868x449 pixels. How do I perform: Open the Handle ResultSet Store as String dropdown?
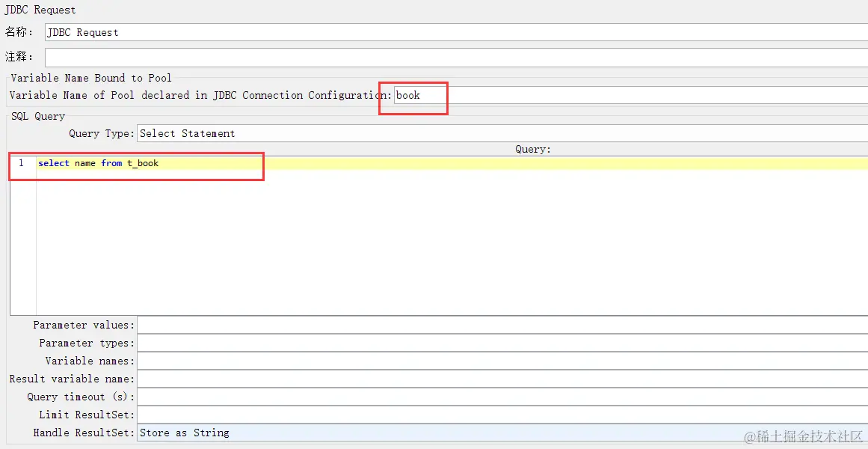point(502,433)
